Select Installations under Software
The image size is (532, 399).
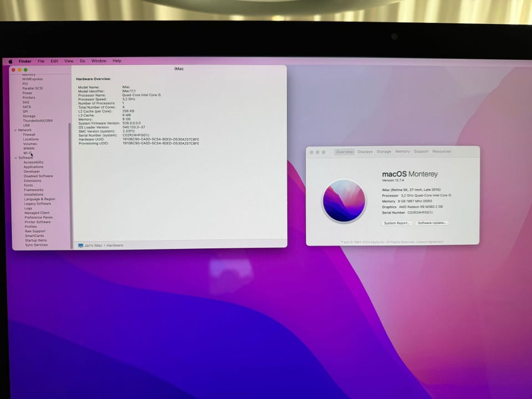[x=34, y=195]
